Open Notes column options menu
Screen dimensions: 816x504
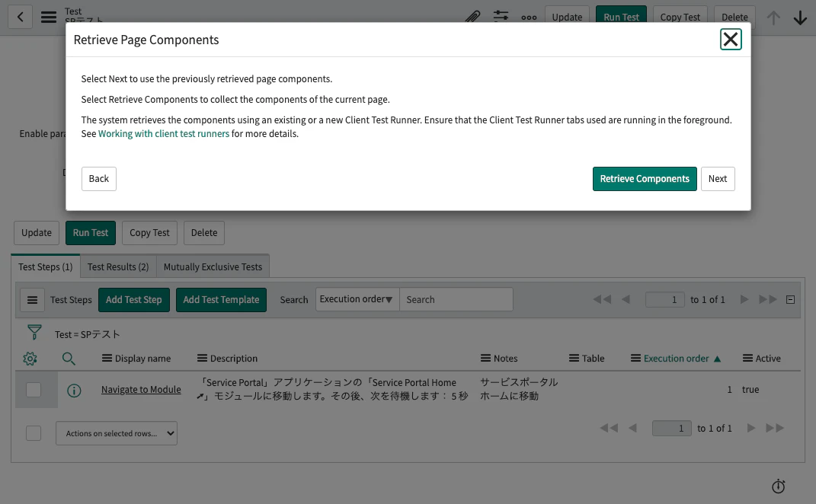pos(485,359)
